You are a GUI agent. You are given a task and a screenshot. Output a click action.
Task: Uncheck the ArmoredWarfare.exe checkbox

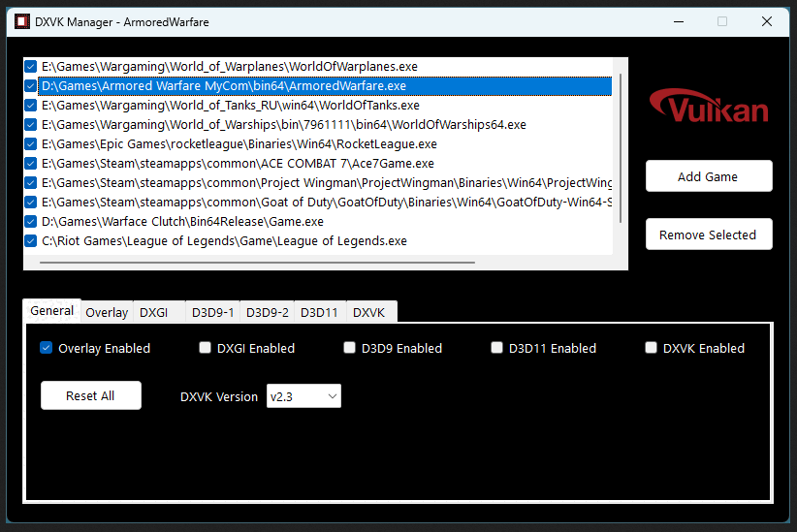(30, 86)
